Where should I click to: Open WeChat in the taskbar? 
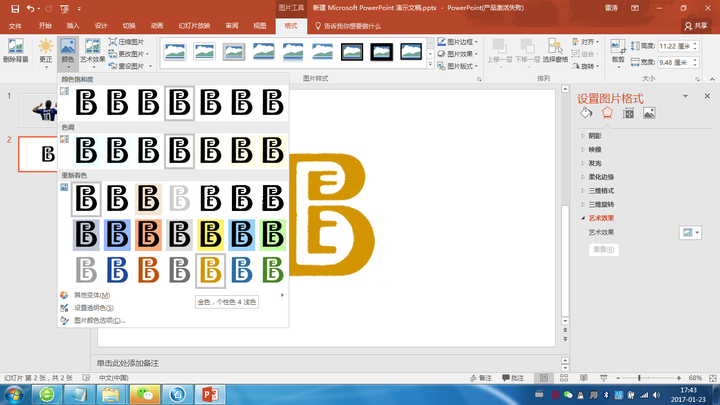(x=145, y=394)
